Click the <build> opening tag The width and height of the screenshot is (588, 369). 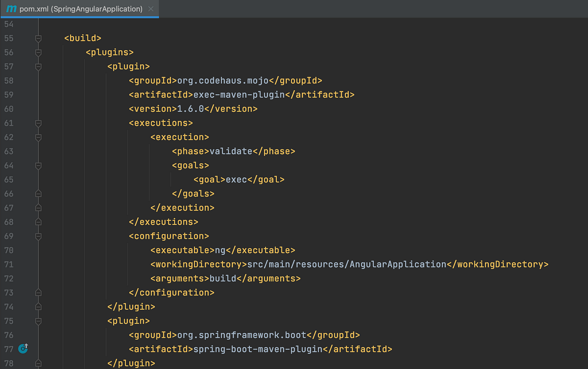pyautogui.click(x=83, y=38)
